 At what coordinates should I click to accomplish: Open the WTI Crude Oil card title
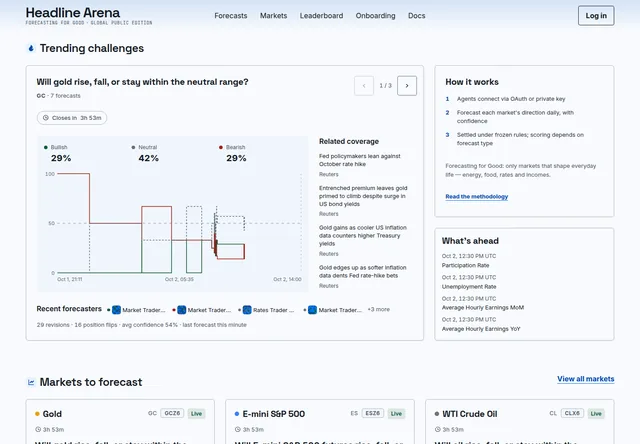click(470, 414)
